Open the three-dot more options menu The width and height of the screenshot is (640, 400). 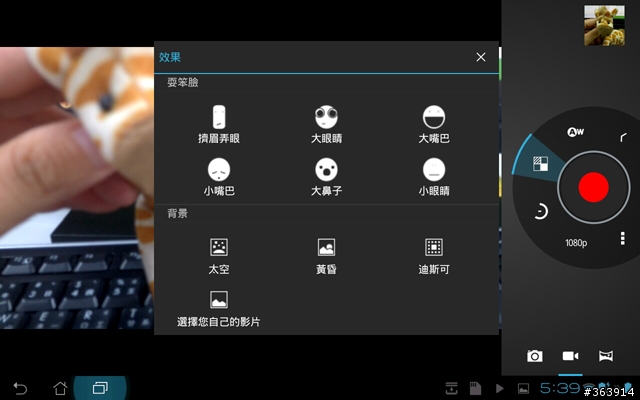[622, 238]
